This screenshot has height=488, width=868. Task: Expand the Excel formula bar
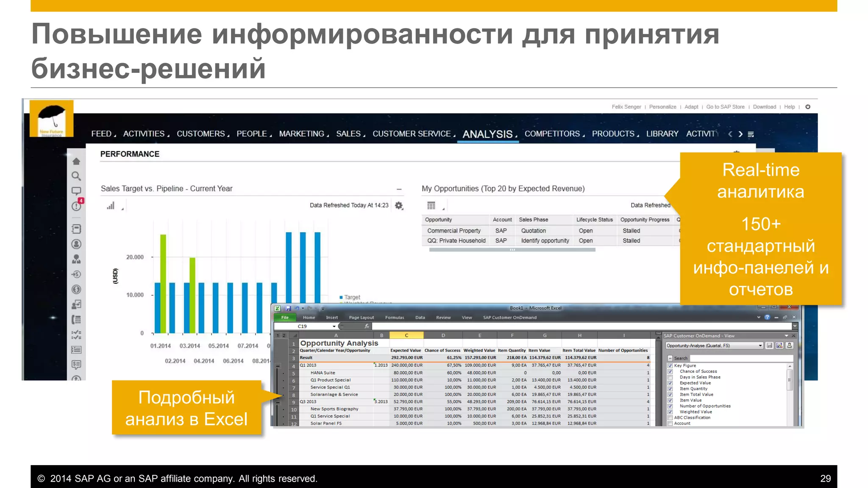pos(795,326)
